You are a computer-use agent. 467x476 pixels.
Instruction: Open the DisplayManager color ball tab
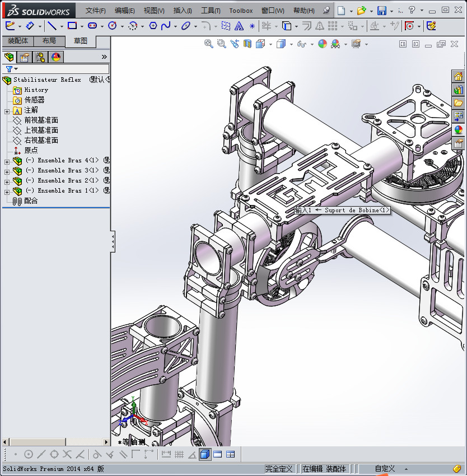(56, 57)
